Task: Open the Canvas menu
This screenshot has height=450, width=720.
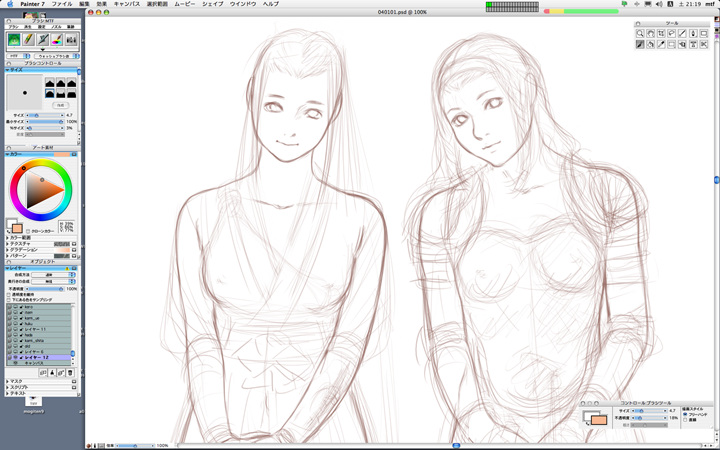Action: (x=127, y=5)
